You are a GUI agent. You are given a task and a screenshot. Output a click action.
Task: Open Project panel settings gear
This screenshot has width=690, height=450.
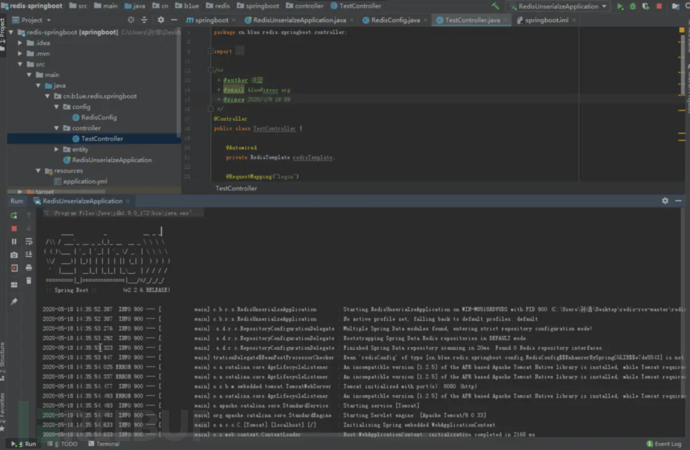click(161, 19)
